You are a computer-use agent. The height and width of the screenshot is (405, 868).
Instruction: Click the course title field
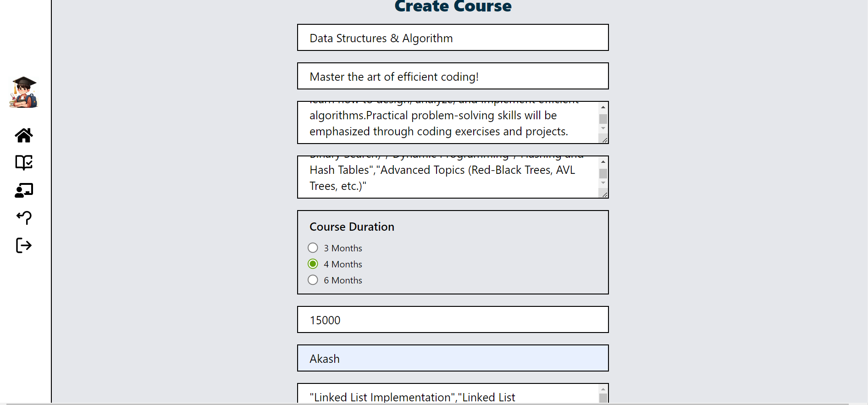click(x=453, y=38)
